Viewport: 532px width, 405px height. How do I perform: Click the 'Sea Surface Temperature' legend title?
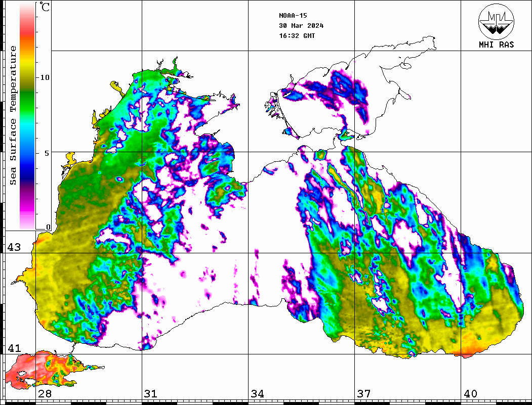tap(13, 115)
